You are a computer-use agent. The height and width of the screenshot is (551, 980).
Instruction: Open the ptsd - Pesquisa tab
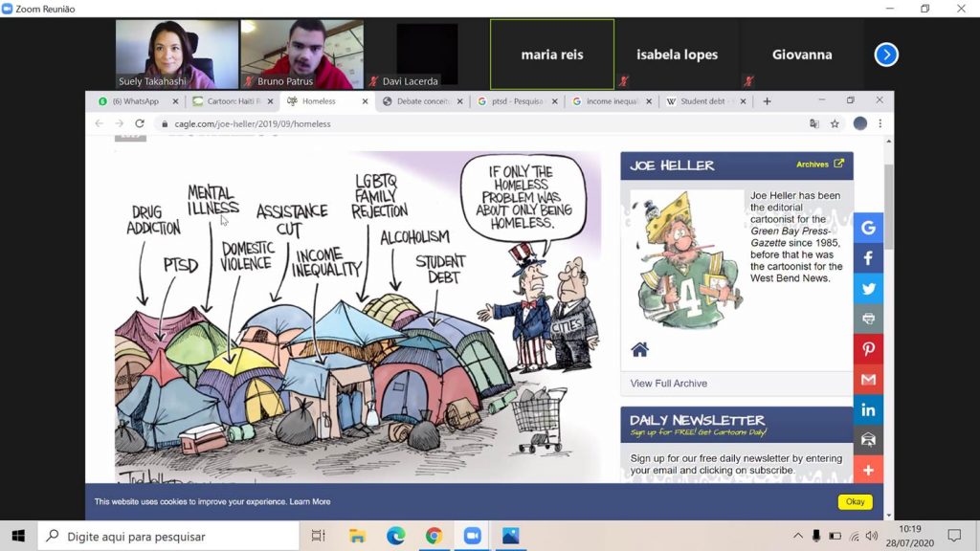point(516,101)
